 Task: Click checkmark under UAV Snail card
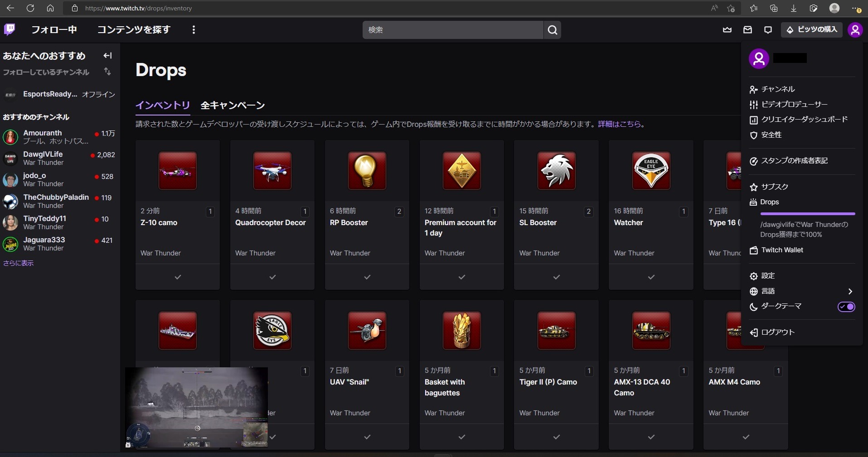pyautogui.click(x=367, y=437)
